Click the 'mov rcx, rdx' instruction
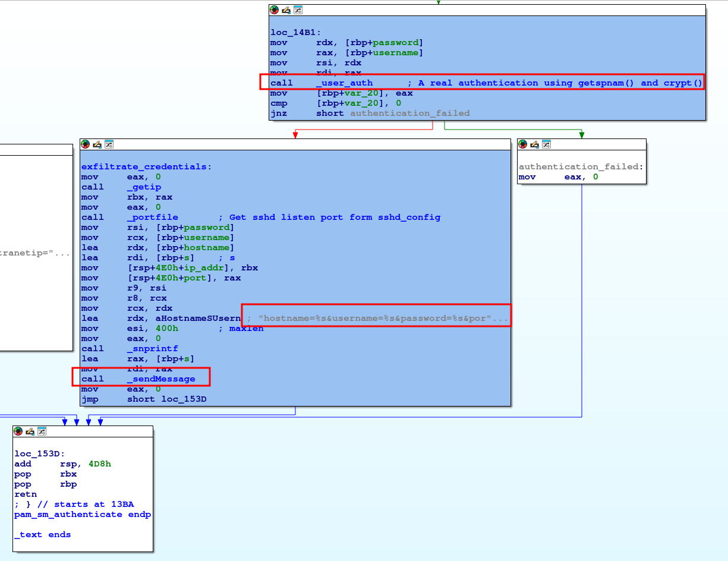The width and height of the screenshot is (728, 561). coord(127,308)
